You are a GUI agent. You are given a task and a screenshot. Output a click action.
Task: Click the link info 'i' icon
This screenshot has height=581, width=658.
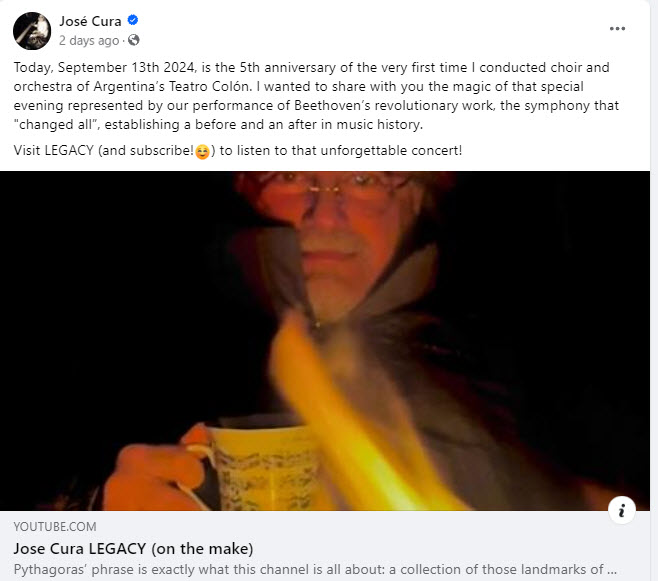[621, 510]
